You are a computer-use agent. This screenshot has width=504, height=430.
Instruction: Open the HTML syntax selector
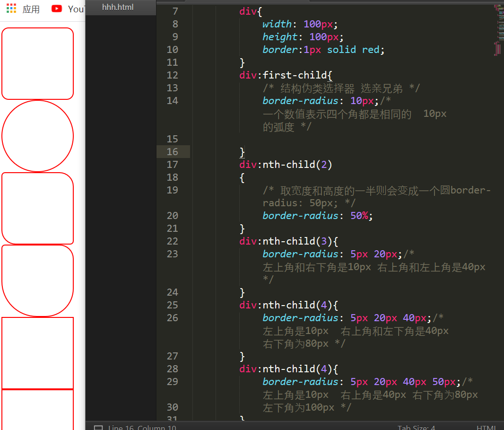point(487,428)
